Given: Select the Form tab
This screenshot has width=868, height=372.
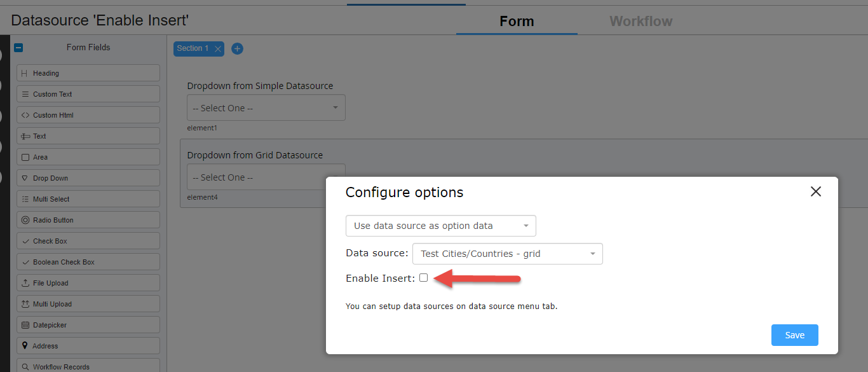Looking at the screenshot, I should (517, 21).
